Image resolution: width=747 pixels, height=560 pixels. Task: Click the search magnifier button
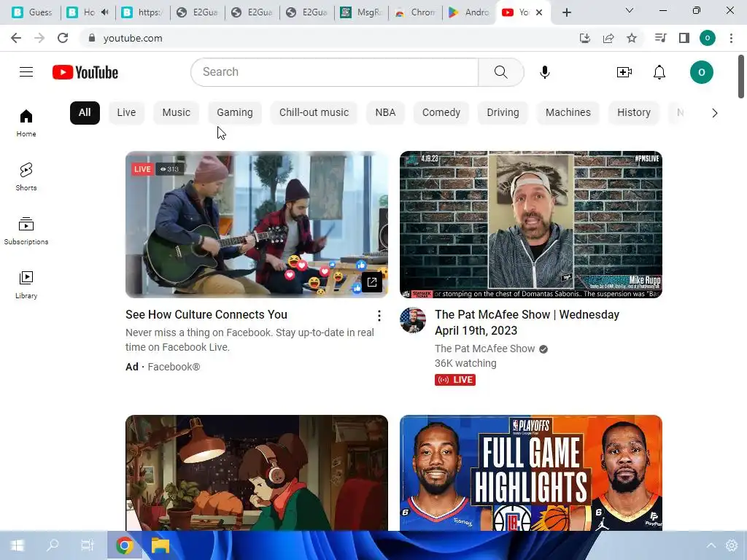pyautogui.click(x=500, y=72)
